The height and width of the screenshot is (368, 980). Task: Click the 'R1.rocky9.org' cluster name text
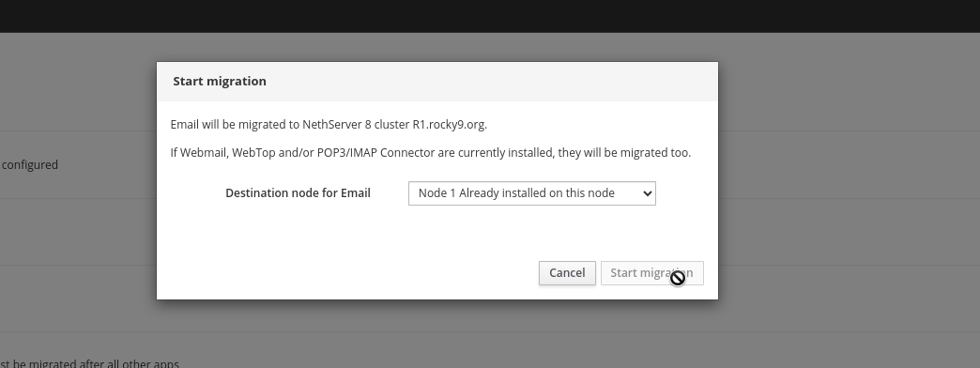pos(448,124)
